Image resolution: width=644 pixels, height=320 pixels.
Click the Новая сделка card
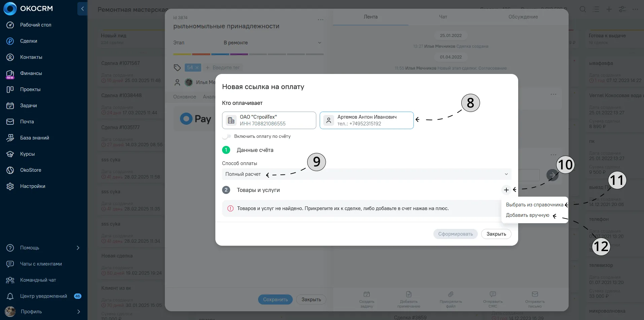pyautogui.click(x=131, y=264)
